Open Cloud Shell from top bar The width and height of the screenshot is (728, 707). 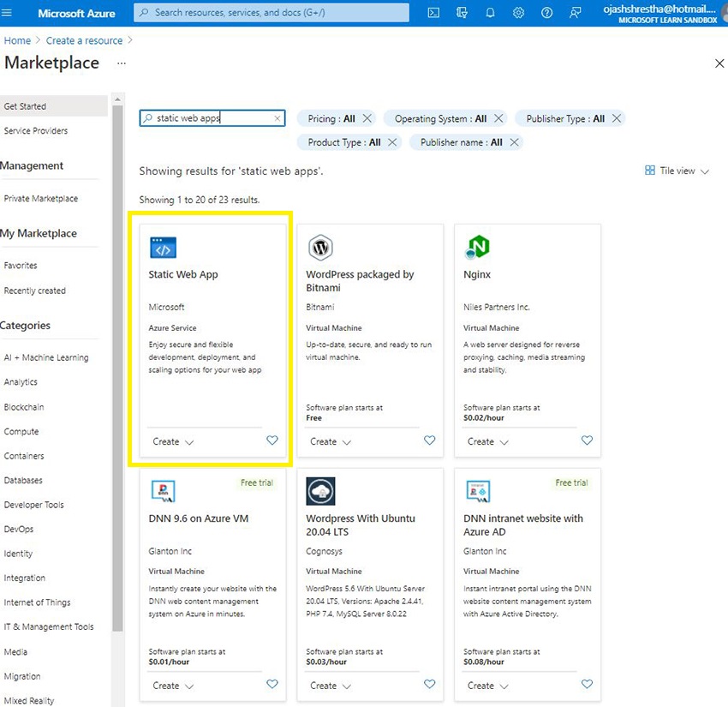click(433, 13)
